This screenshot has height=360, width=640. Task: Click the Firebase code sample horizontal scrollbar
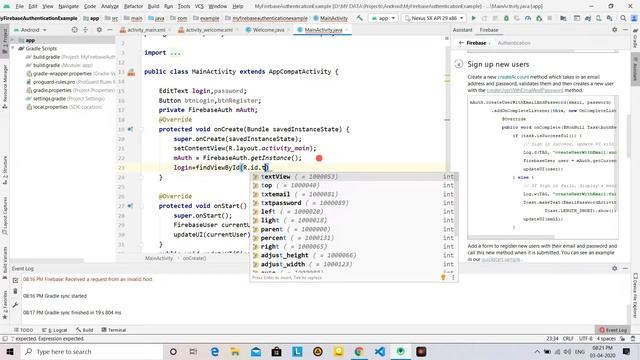511,237
